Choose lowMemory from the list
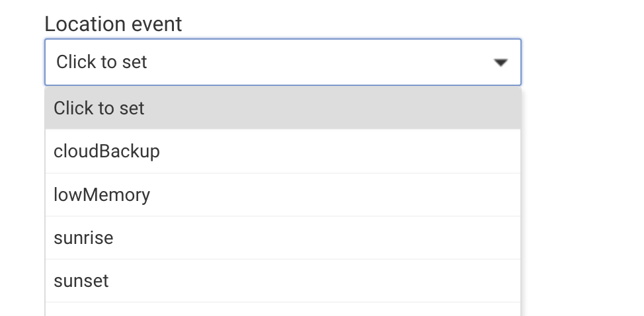644x316 pixels. [x=102, y=195]
